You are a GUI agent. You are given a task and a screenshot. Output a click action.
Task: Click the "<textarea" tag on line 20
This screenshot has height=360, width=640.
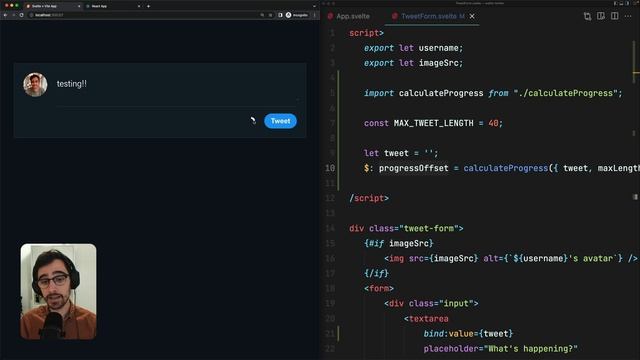click(x=426, y=319)
